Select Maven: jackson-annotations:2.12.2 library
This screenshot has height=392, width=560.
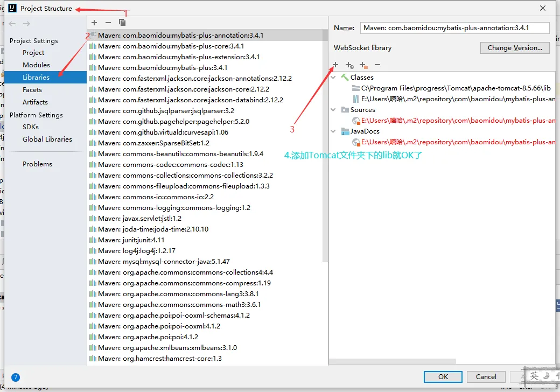206,78
